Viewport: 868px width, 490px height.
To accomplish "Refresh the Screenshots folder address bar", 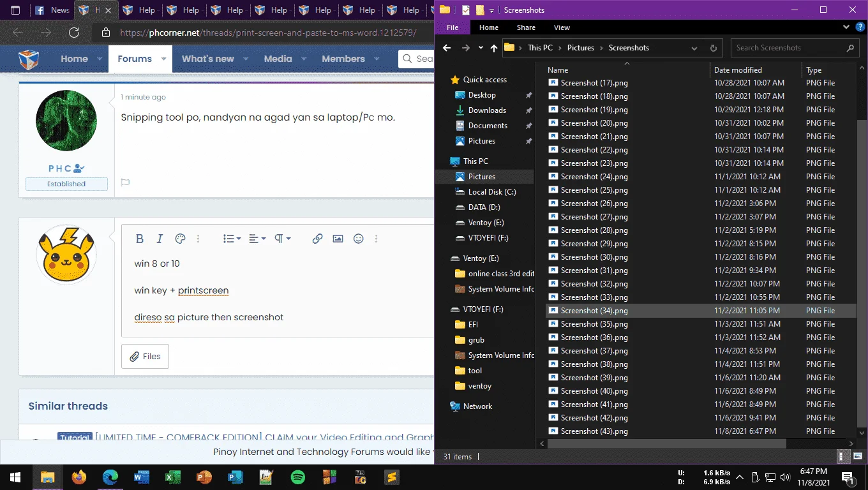I will (x=714, y=48).
